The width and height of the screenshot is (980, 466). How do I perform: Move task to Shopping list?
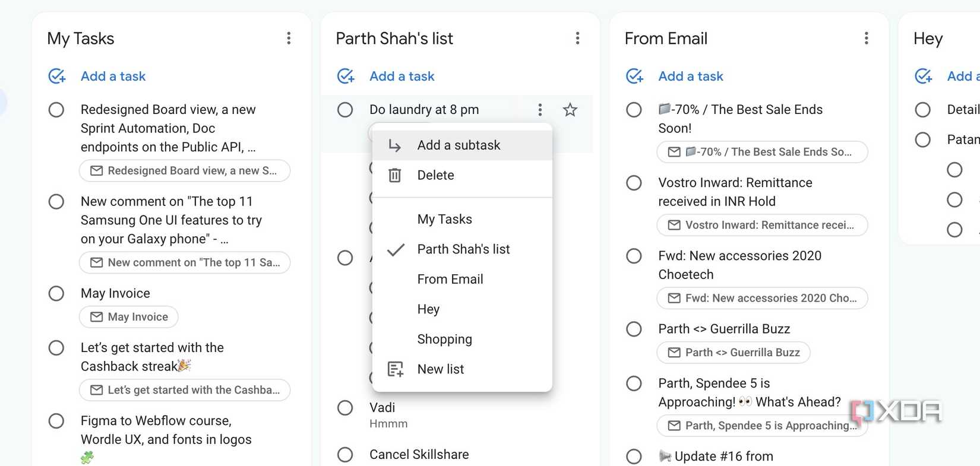(x=444, y=339)
